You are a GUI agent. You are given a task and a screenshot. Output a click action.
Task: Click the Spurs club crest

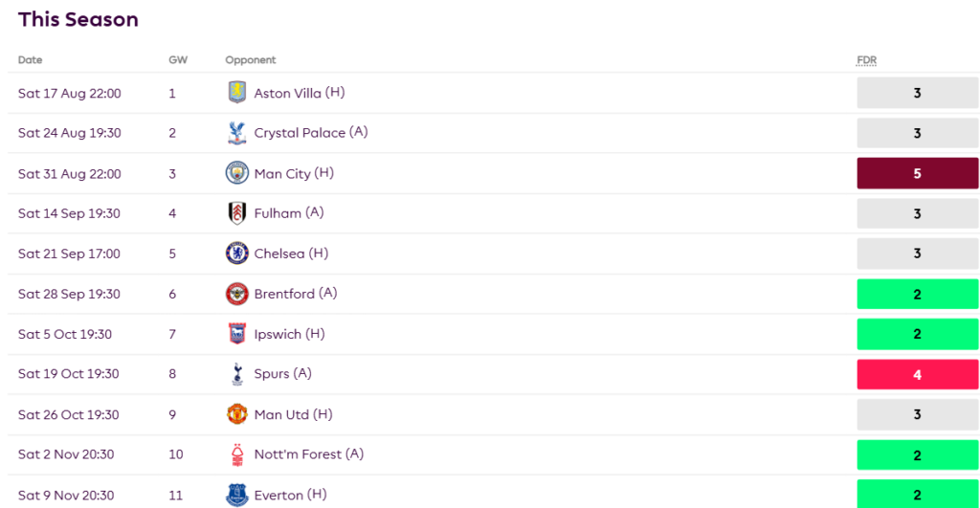coord(236,374)
